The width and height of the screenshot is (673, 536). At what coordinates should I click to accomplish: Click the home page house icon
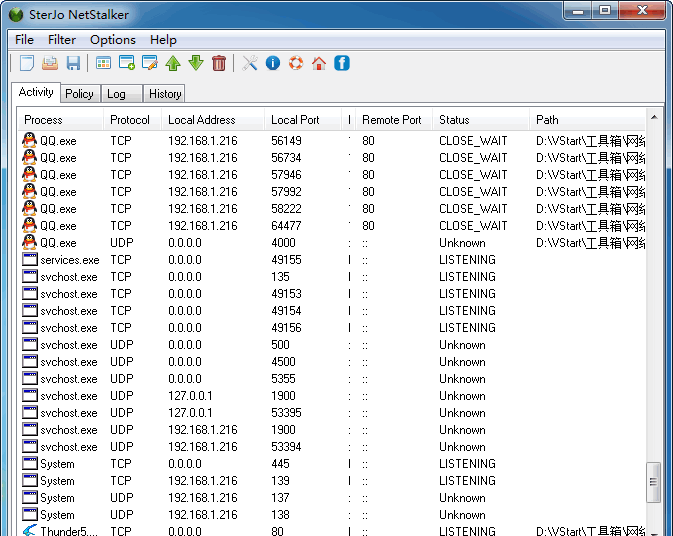pyautogui.click(x=319, y=63)
